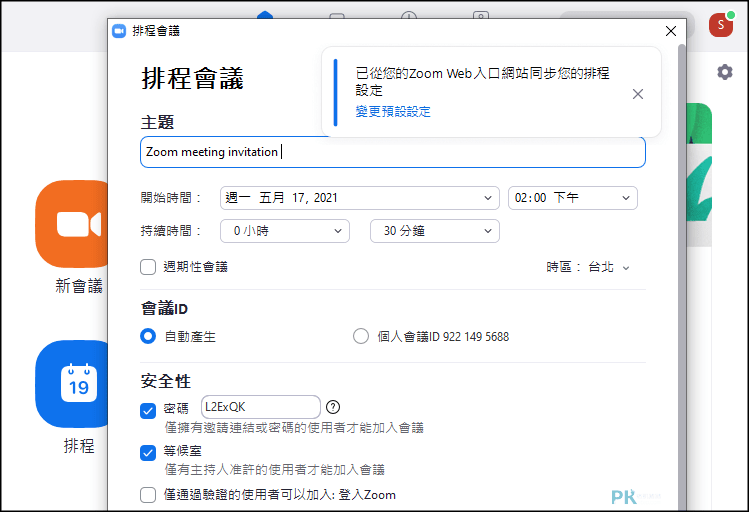Open the profile avatar with letter S
The image size is (749, 512).
721,25
